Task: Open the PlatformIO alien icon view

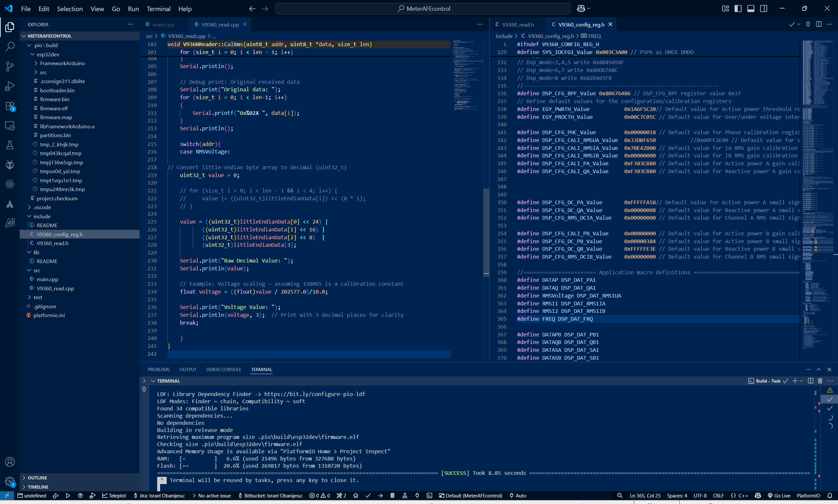Action: 9,165
